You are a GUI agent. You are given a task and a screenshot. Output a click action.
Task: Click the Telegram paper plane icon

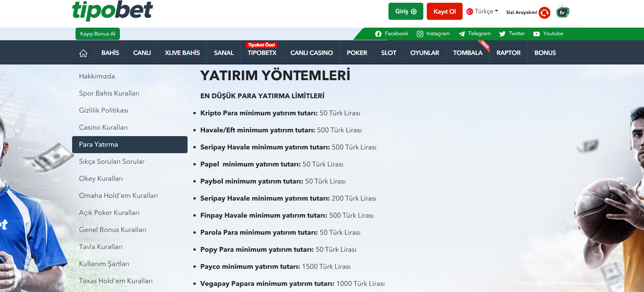(x=462, y=34)
